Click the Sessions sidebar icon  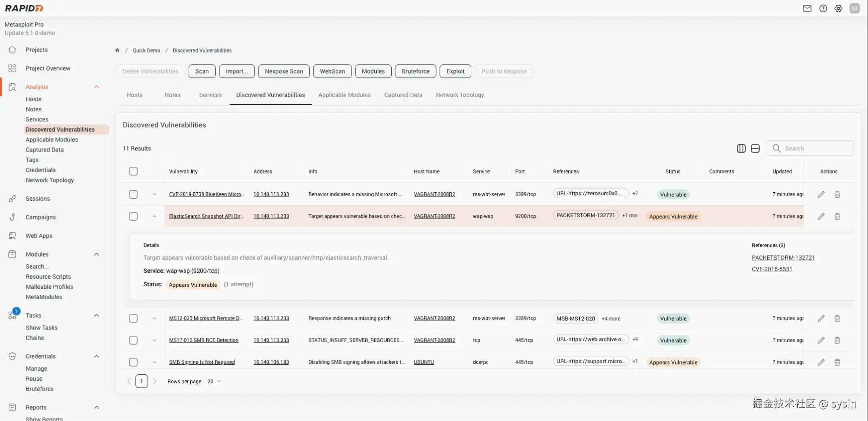tap(12, 199)
